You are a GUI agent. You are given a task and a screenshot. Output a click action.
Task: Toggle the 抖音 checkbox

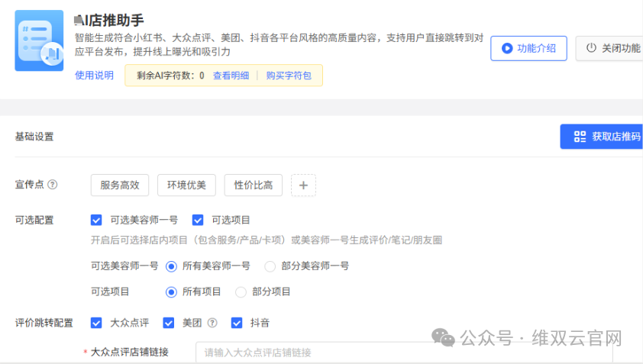(237, 323)
